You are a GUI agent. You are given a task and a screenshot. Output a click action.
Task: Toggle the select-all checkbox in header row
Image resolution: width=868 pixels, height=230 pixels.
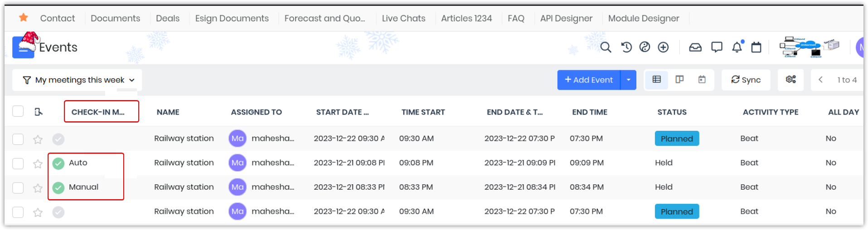18,111
